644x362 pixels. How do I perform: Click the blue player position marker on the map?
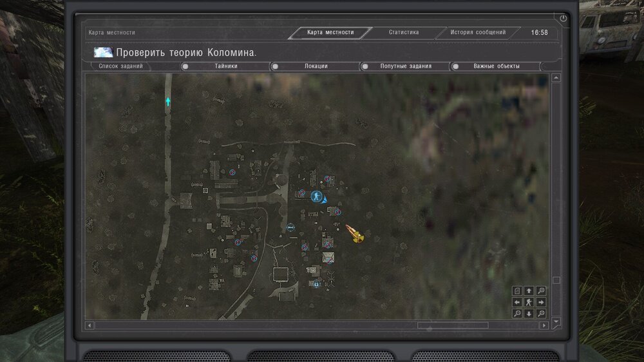[316, 196]
